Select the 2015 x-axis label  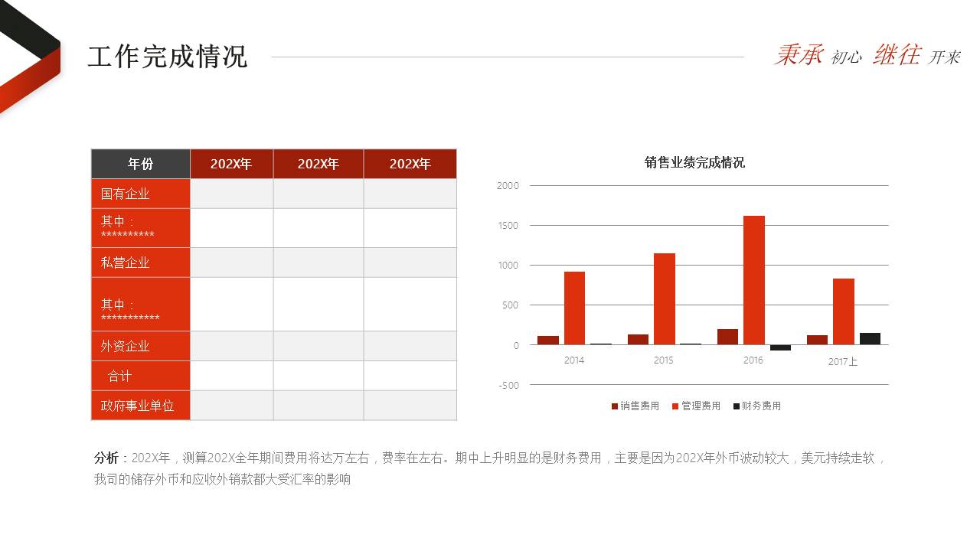[x=664, y=360]
